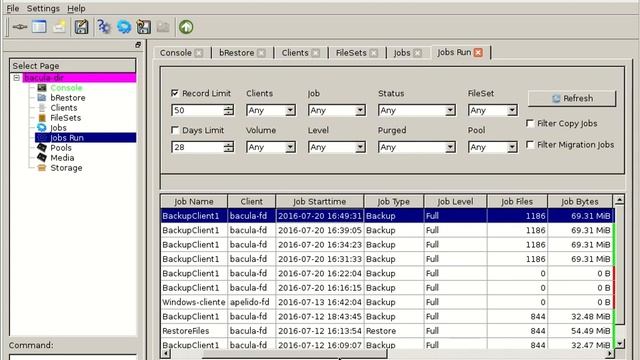Select Storage in the page tree
Image resolution: width=640 pixels, height=360 pixels.
point(66,168)
